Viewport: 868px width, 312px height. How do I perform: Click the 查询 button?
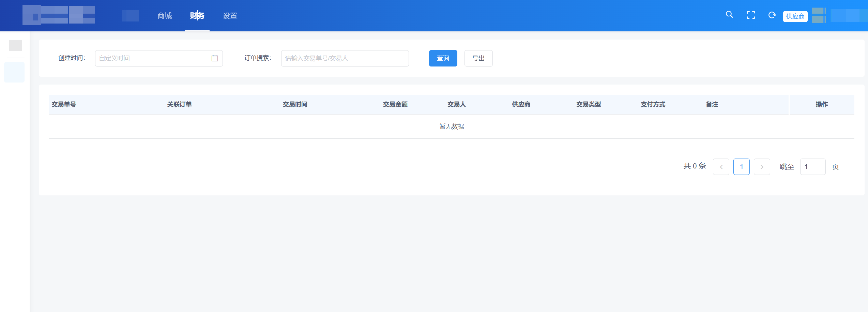click(x=443, y=58)
